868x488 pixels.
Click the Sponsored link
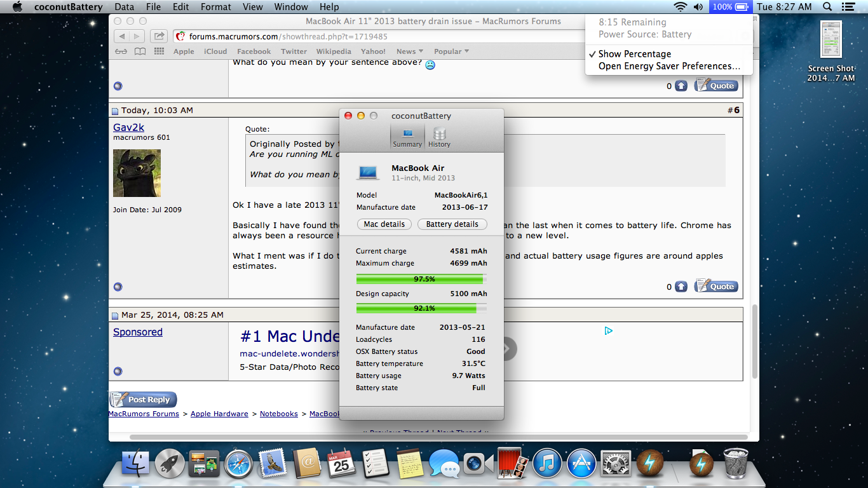(x=138, y=332)
